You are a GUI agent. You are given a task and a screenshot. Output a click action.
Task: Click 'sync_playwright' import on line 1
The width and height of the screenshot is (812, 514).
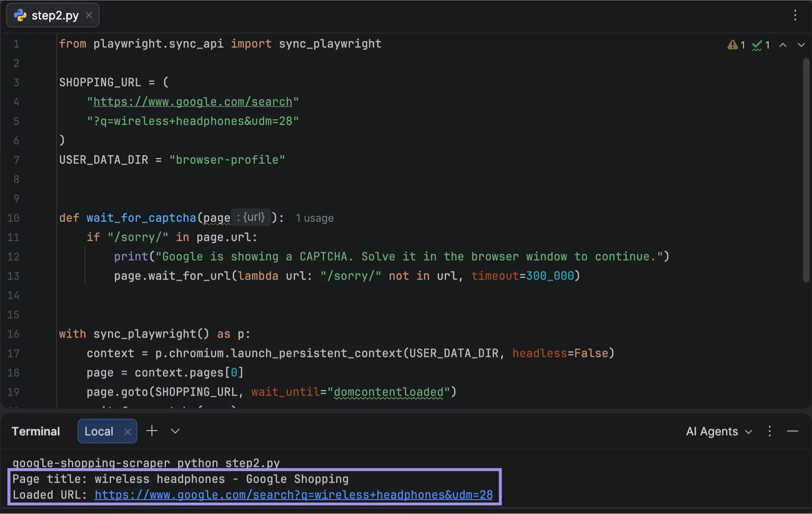tap(330, 44)
